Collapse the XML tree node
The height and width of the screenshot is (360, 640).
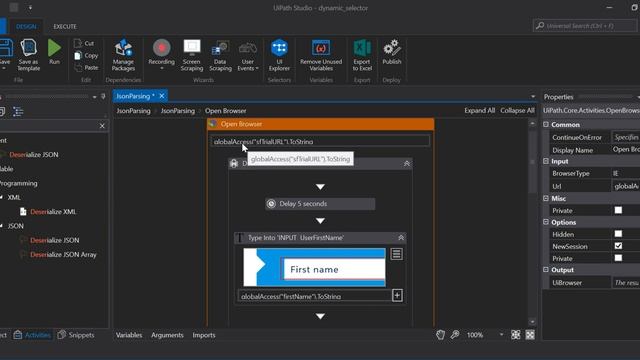pos(2,198)
